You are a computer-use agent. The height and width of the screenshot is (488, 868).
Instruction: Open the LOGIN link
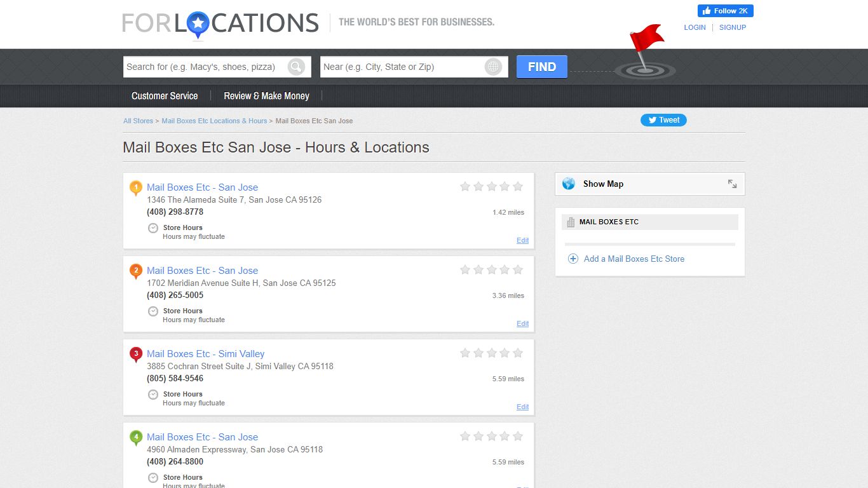(695, 27)
